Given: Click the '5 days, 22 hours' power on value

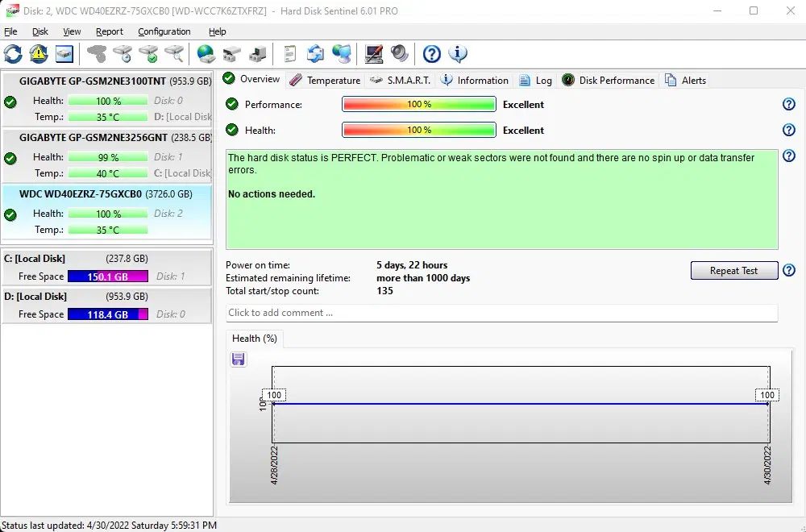Looking at the screenshot, I should pos(412,265).
